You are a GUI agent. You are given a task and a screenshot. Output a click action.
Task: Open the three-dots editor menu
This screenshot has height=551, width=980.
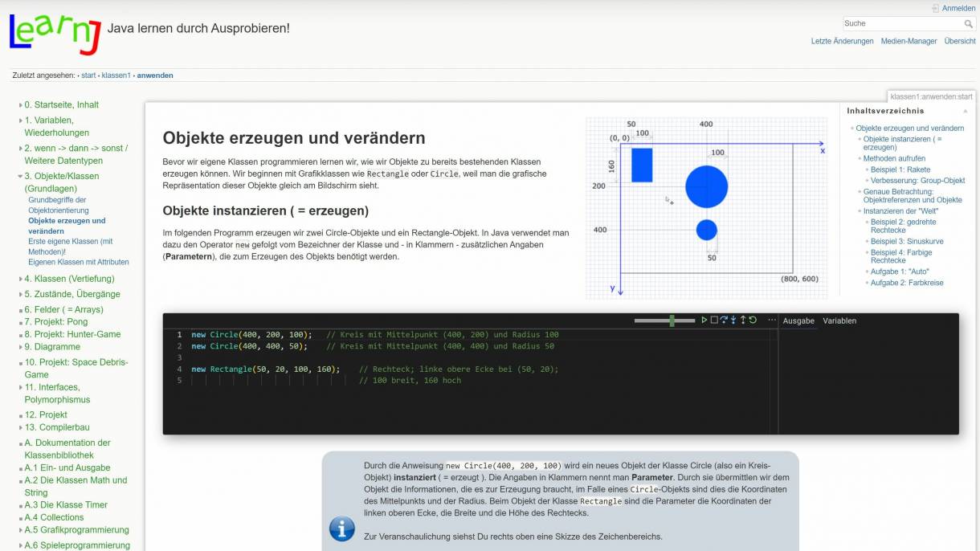coord(771,320)
